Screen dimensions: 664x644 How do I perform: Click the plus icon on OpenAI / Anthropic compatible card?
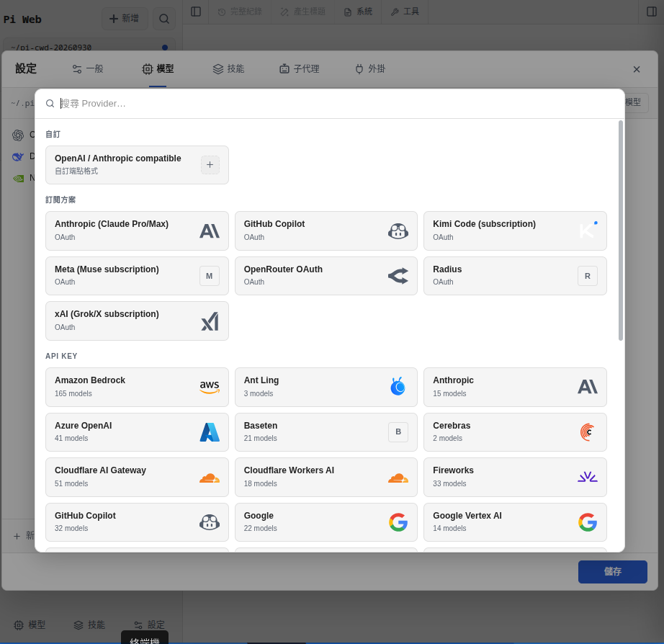[210, 165]
